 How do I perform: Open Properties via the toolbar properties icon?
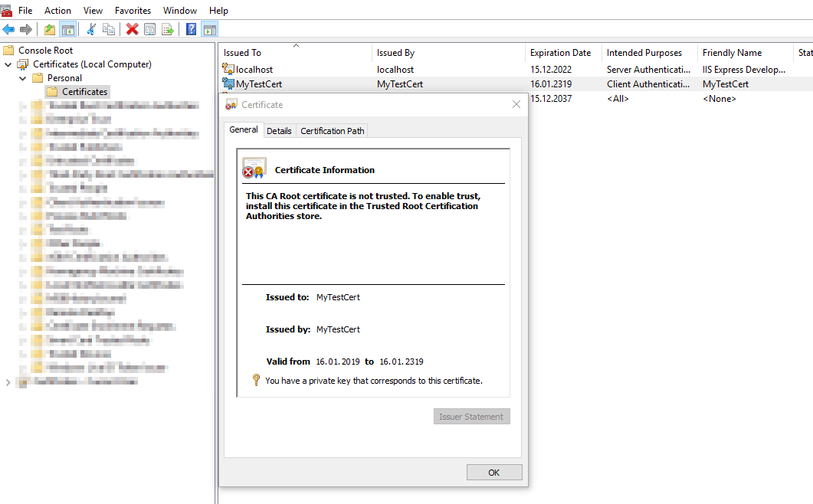pyautogui.click(x=148, y=29)
